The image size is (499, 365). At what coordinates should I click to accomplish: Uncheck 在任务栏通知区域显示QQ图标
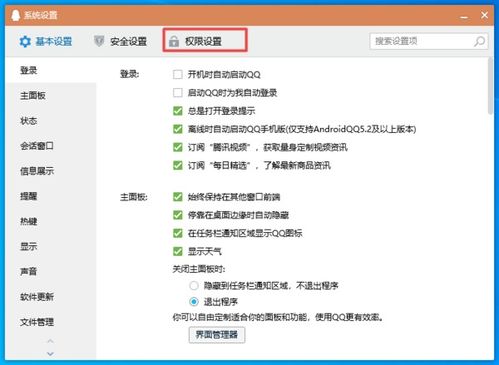(x=178, y=233)
